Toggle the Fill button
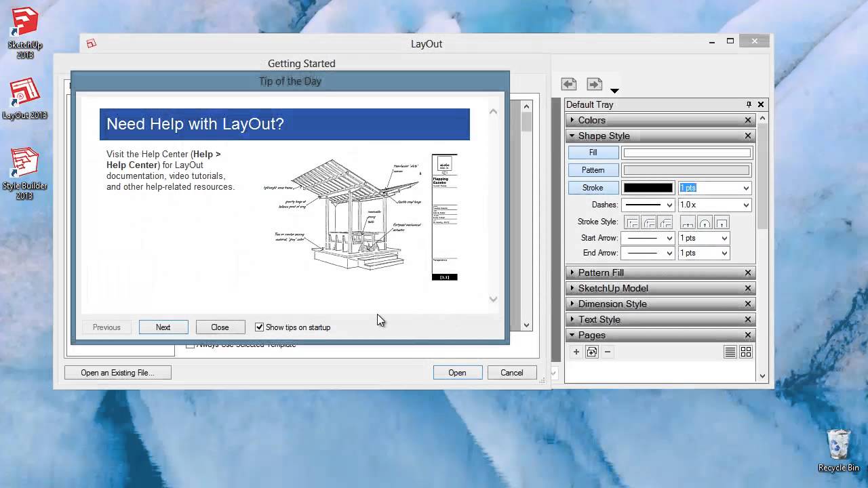Image resolution: width=868 pixels, height=488 pixels. pos(593,152)
